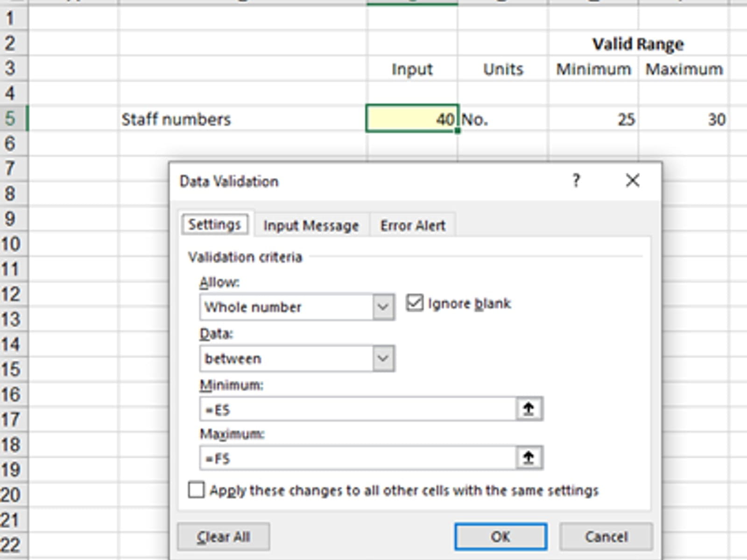The width and height of the screenshot is (747, 560).
Task: Click the Clear All button
Action: [223, 537]
